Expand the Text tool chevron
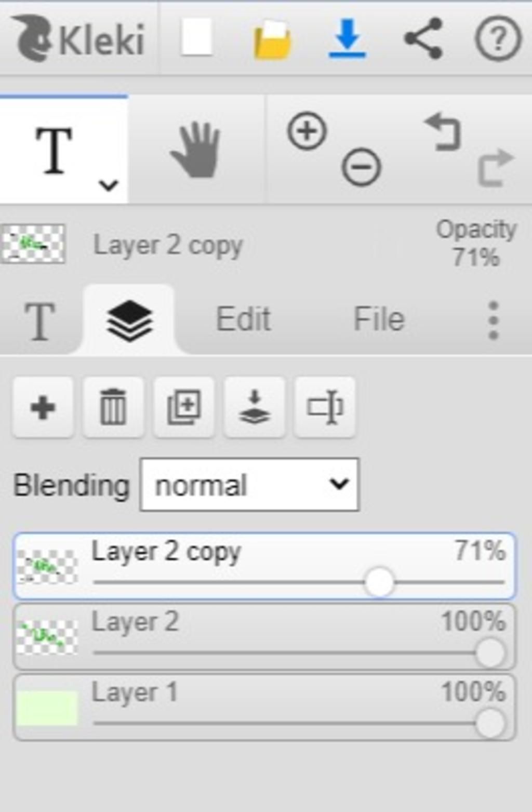This screenshot has height=812, width=532. 109,185
